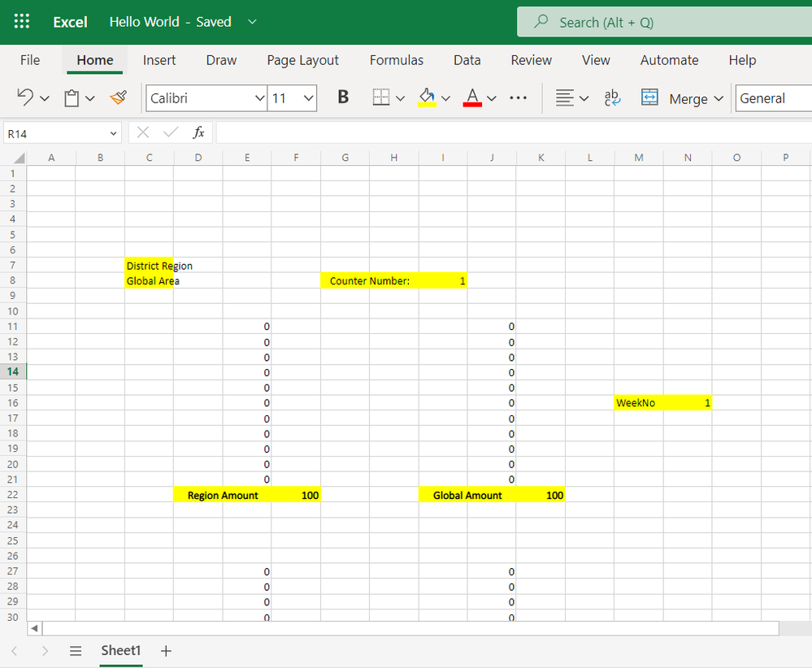Expand Merge dropdown arrow
Viewport: 812px width, 668px height.
tap(719, 98)
